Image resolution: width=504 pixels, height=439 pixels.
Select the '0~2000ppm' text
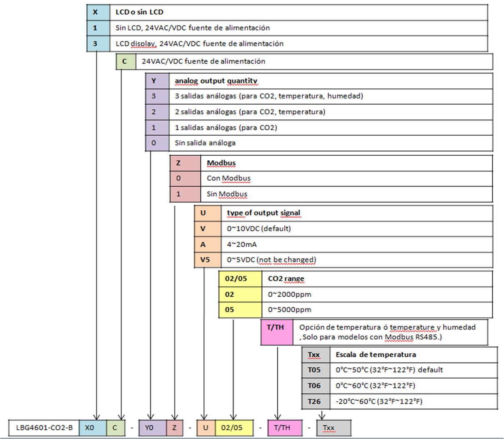point(289,295)
